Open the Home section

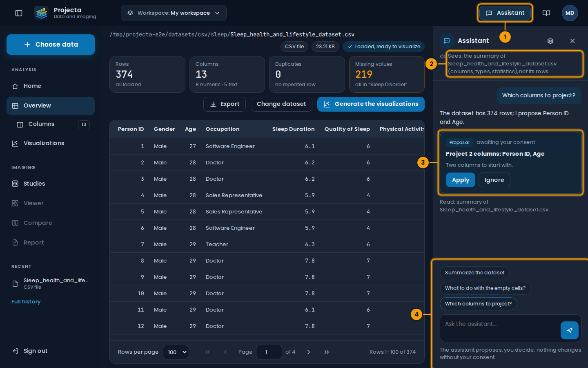51,86
